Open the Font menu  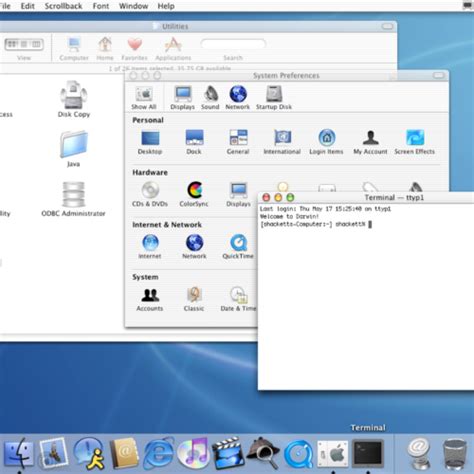tap(101, 6)
